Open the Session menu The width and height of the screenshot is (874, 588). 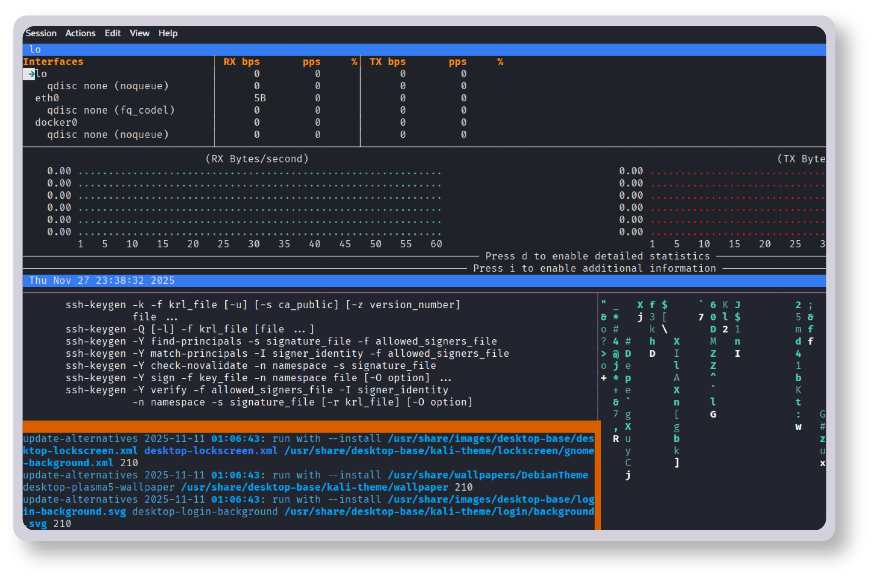(x=41, y=33)
